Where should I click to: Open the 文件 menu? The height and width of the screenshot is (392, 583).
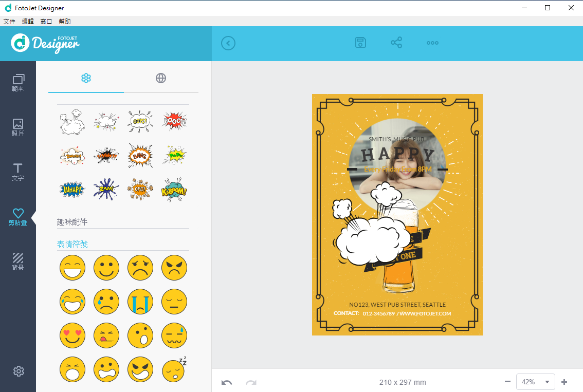[9, 22]
